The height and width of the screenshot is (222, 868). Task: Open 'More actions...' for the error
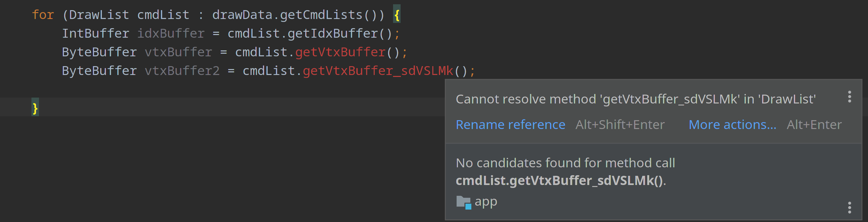pyautogui.click(x=732, y=124)
